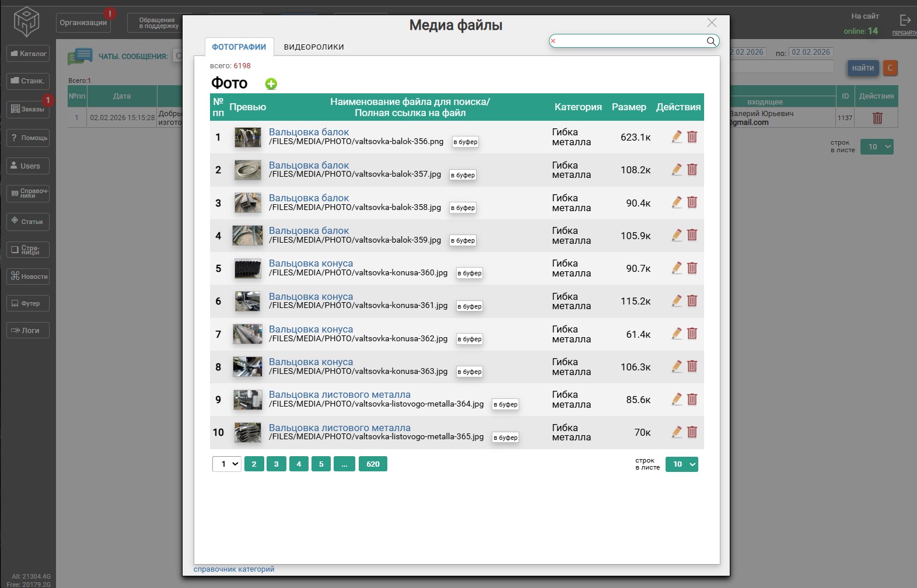
Task: Edit valtsovka-listovogo-metalla-365.jpg with pencil icon
Action: pos(677,432)
